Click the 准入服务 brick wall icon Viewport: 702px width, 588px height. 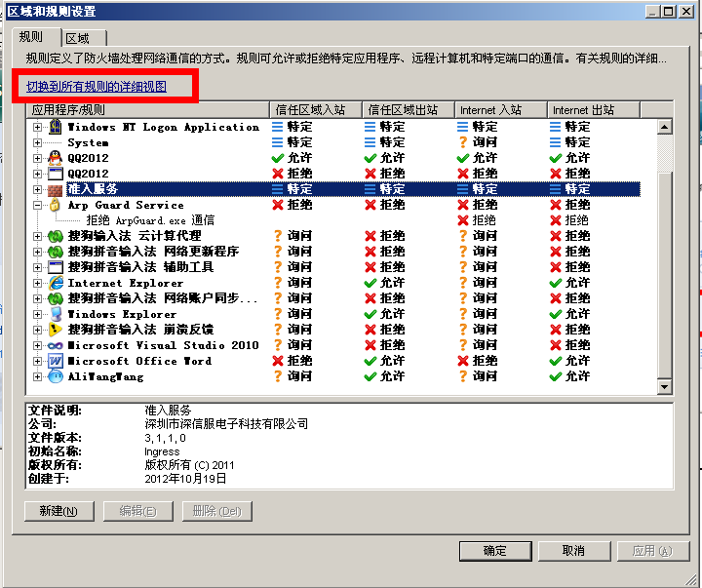coord(55,189)
